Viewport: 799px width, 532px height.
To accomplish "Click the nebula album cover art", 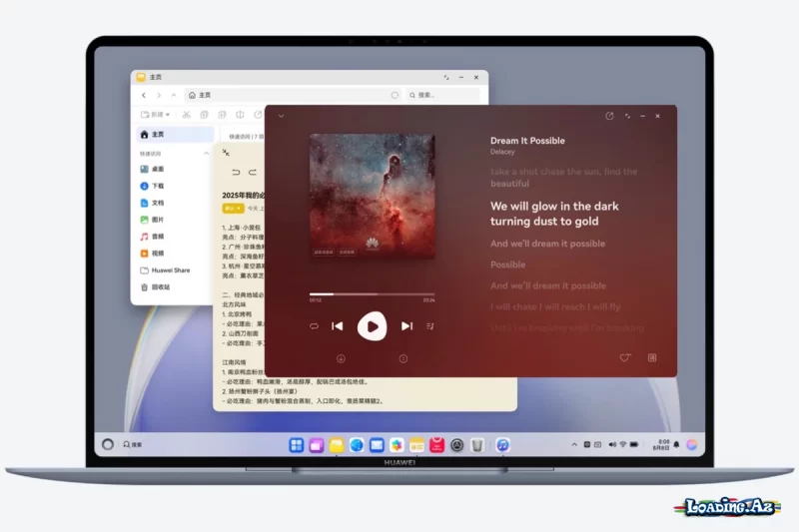I will coord(373,196).
